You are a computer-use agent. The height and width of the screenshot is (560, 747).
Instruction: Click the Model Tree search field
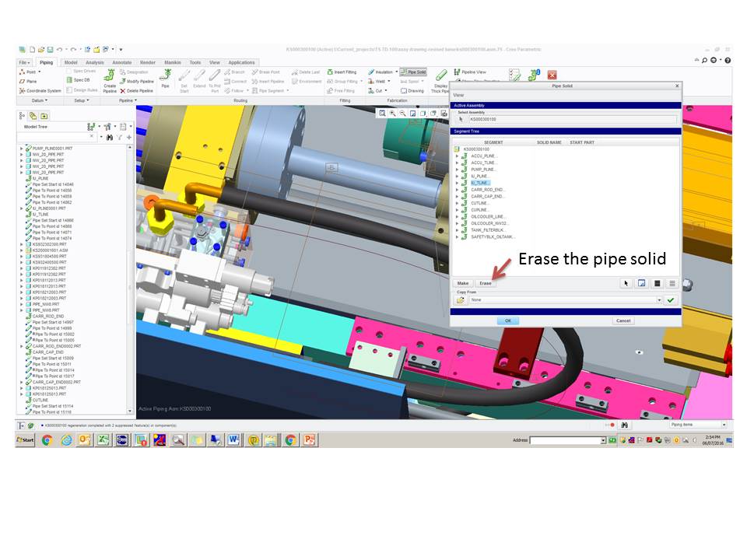click(56, 137)
